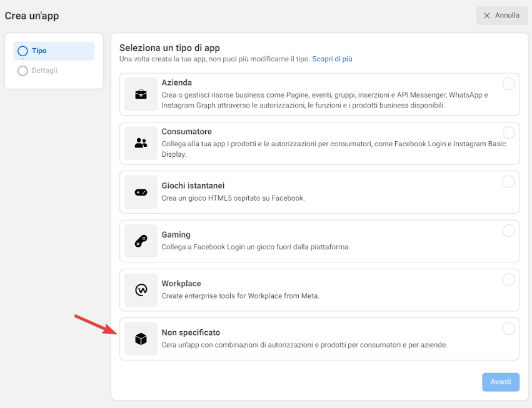Image resolution: width=532 pixels, height=408 pixels.
Task: Open the Scopri di più link
Action: (332, 59)
